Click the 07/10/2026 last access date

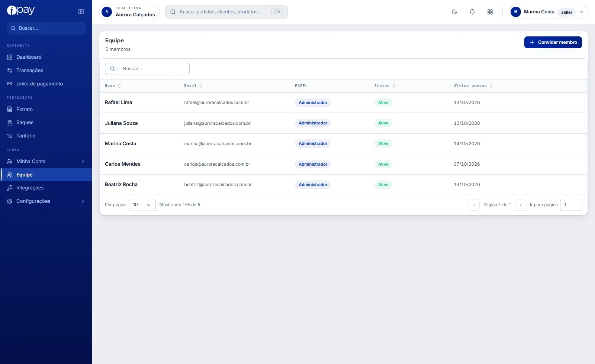[x=467, y=164]
